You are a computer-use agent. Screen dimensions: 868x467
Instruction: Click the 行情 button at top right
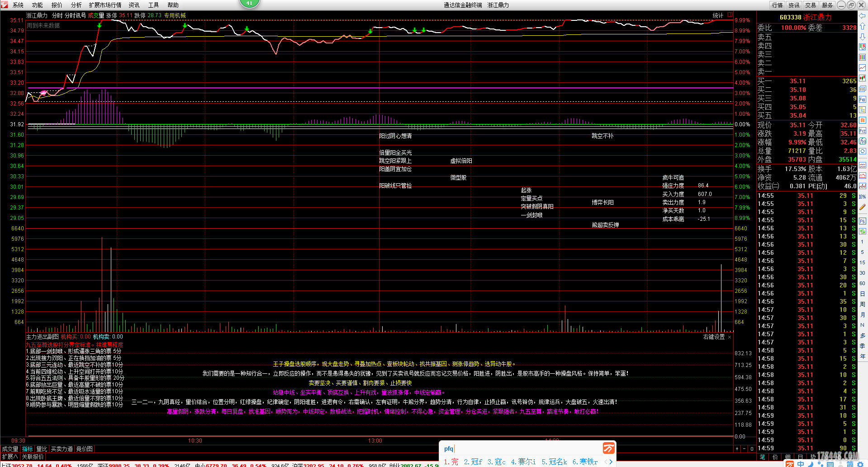click(x=778, y=5)
